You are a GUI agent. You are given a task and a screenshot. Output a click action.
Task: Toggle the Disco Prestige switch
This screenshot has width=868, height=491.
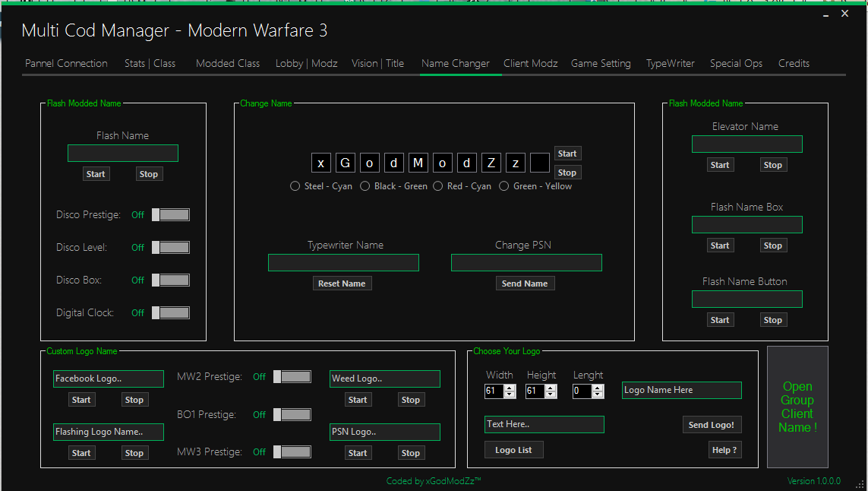(x=171, y=214)
